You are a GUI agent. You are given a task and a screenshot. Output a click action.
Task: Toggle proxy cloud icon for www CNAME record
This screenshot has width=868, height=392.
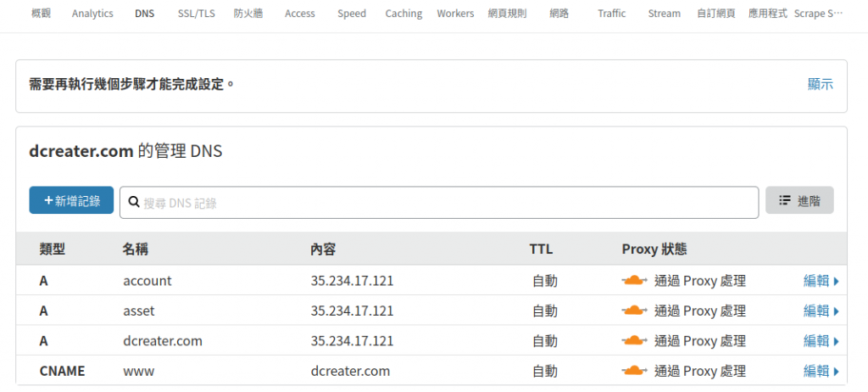click(634, 371)
